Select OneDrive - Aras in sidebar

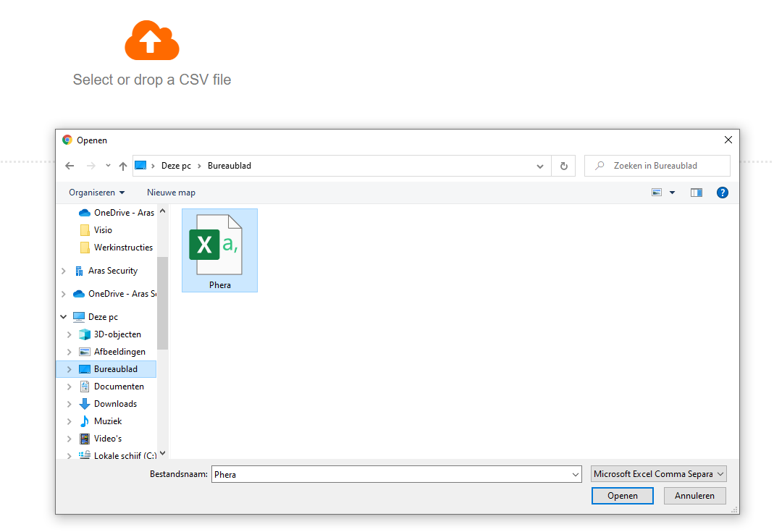coord(117,213)
